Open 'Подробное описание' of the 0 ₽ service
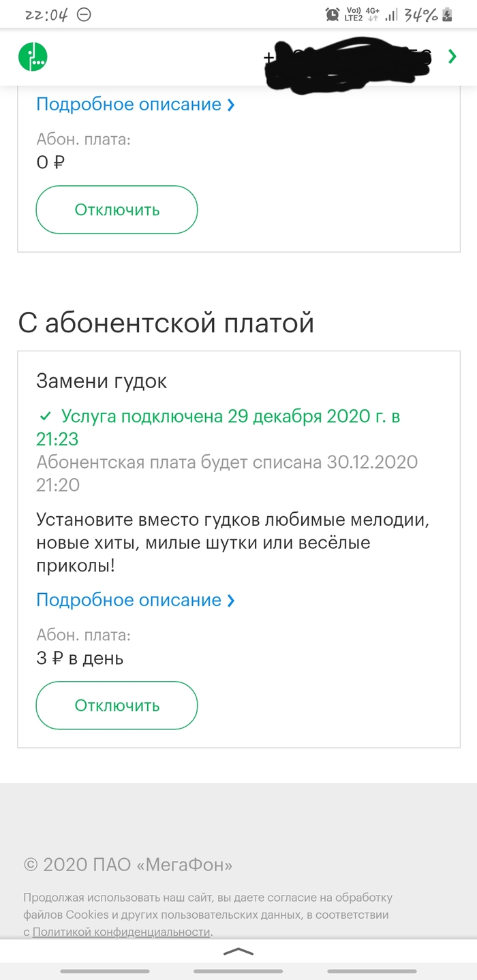 click(x=129, y=105)
